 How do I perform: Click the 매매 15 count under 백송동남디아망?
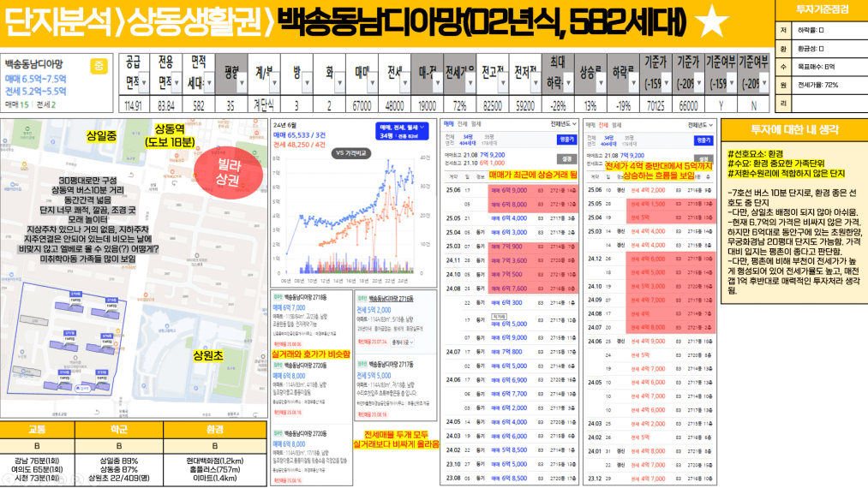pyautogui.click(x=16, y=104)
